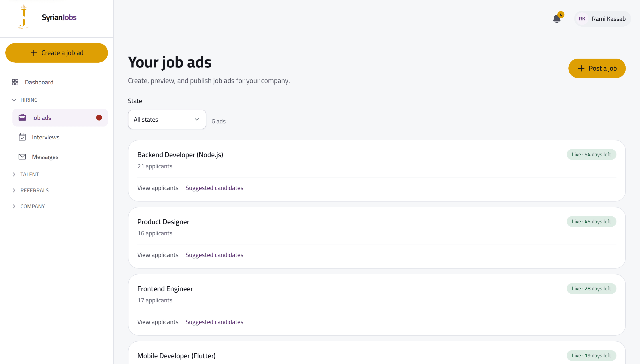Click the plus icon in Post a job
This screenshot has width=640, height=364.
tap(581, 68)
